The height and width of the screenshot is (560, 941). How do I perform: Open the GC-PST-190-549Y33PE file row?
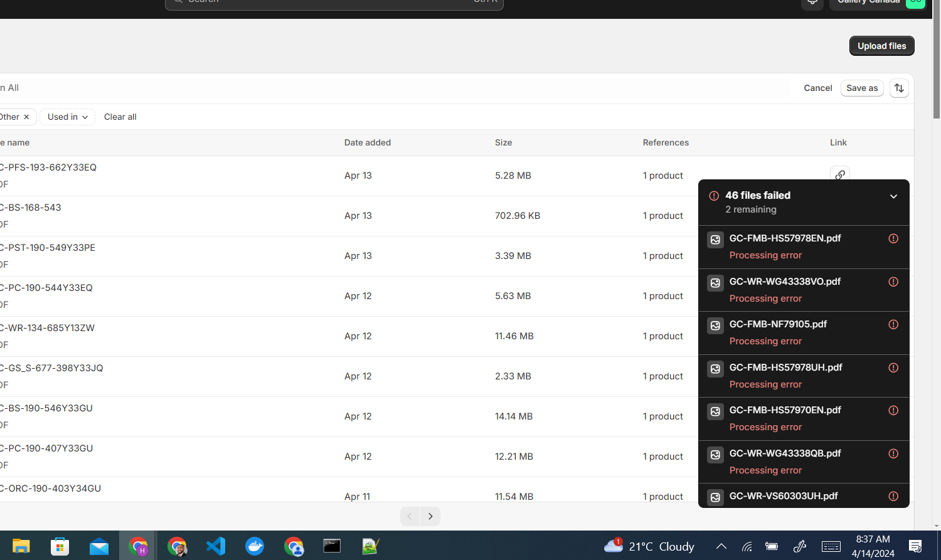click(x=457, y=256)
